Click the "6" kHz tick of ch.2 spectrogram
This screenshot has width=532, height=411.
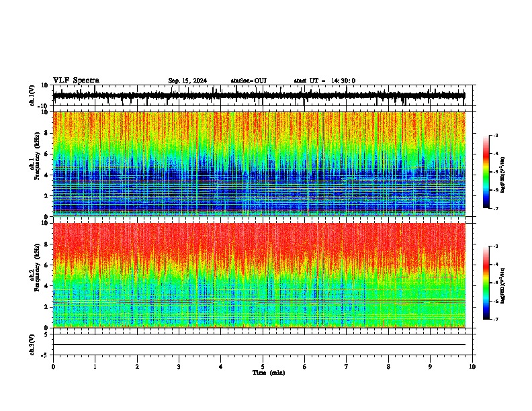point(47,265)
